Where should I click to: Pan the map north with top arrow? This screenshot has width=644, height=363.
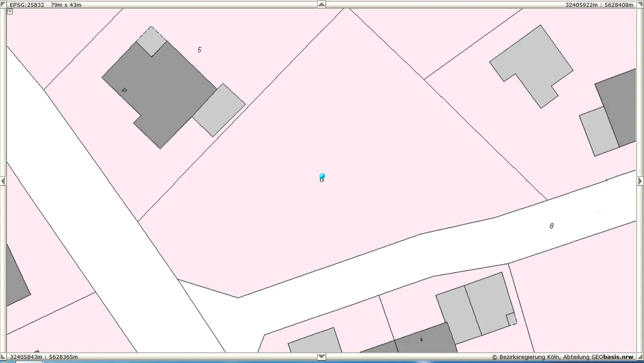(x=321, y=5)
